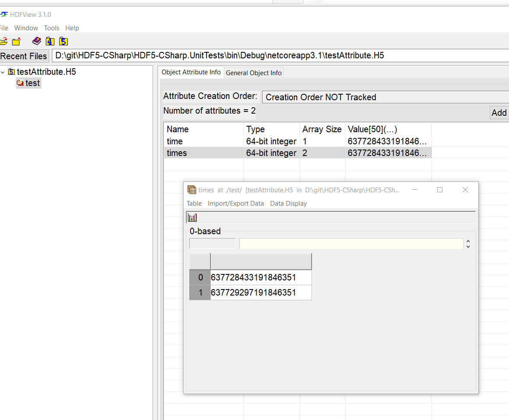The width and height of the screenshot is (509, 420).
Task: Click the yellow cell value text field
Action: click(x=351, y=243)
